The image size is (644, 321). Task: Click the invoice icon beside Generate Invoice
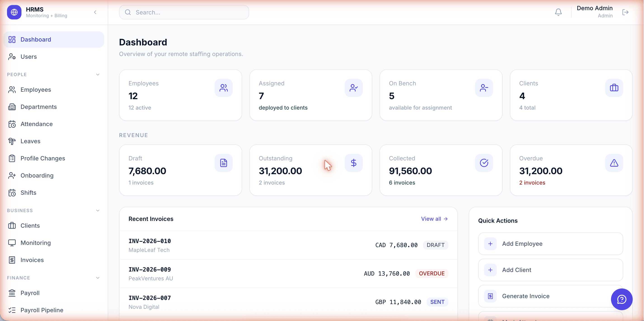point(490,296)
